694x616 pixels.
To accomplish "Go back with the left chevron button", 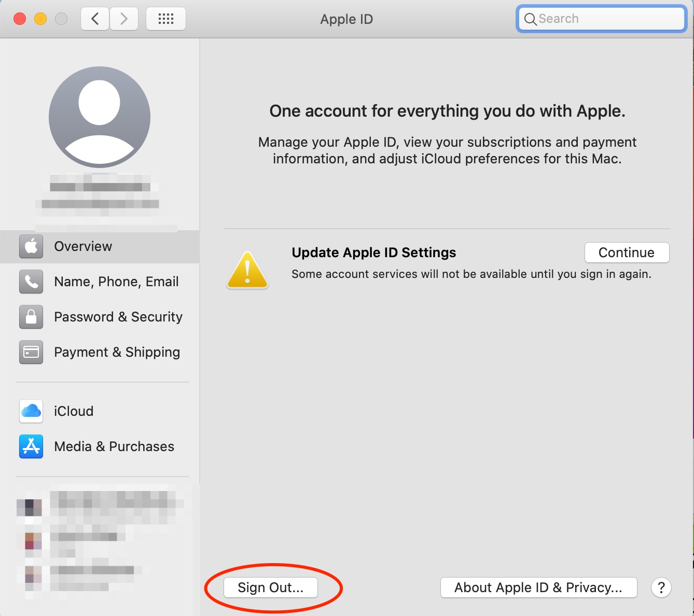I will coord(95,19).
